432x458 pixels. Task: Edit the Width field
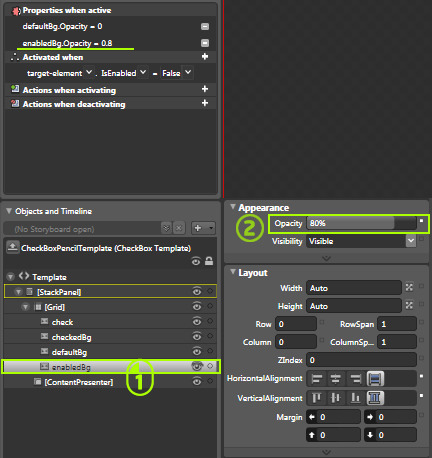(x=354, y=288)
